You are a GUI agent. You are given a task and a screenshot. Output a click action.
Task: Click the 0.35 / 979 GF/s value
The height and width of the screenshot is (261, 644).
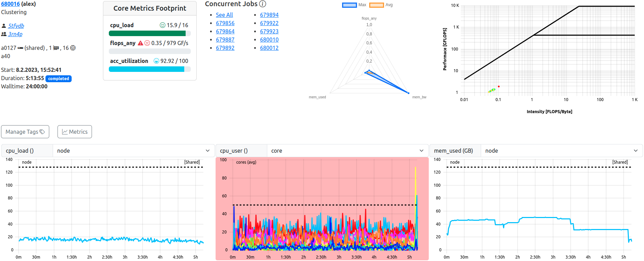170,43
